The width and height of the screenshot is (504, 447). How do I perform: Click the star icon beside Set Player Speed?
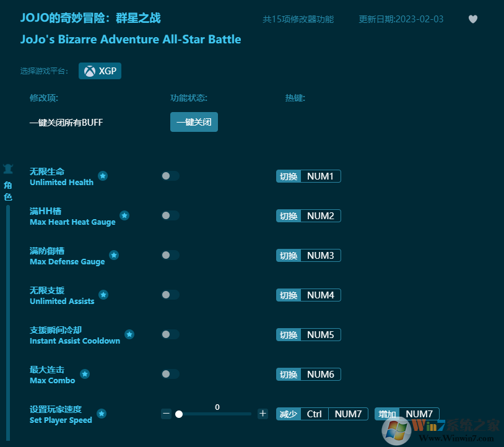[102, 414]
